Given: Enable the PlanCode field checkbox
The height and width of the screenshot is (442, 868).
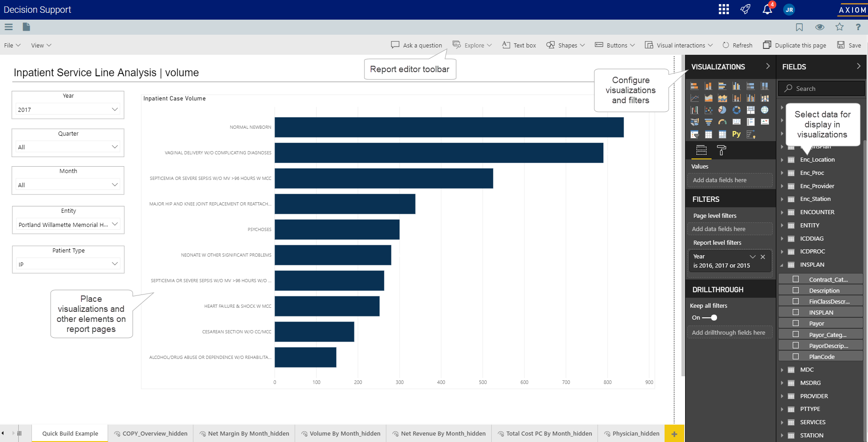Looking at the screenshot, I should coord(796,356).
